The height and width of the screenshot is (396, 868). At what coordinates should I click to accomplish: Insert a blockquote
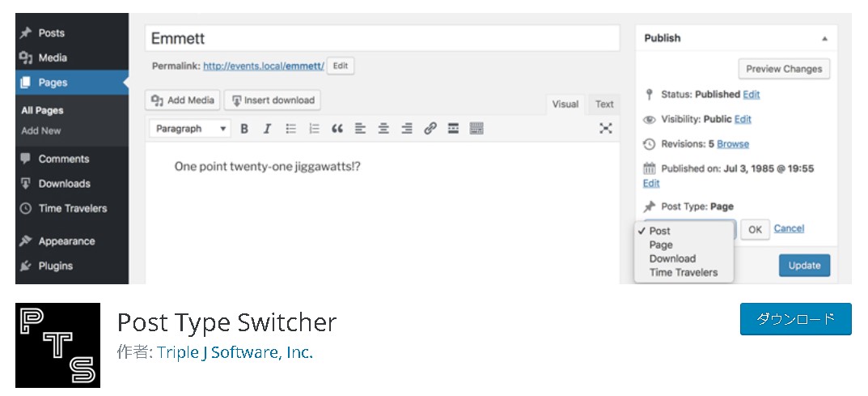[x=337, y=129]
